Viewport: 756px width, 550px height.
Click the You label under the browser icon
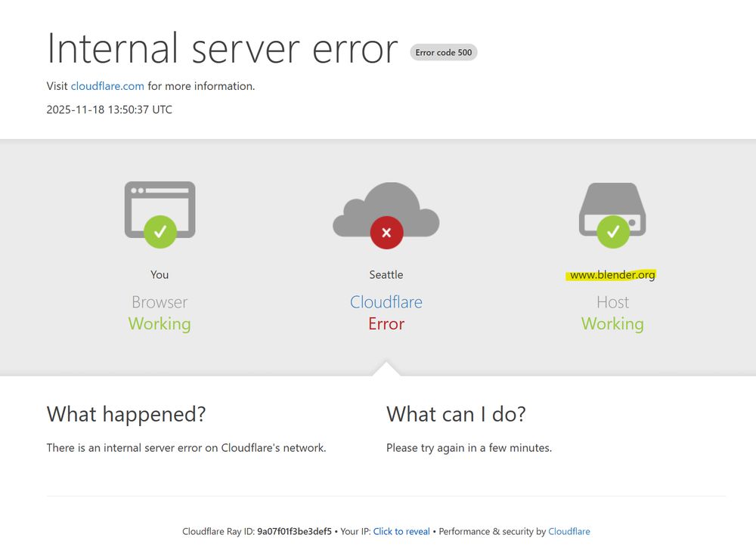coord(160,275)
